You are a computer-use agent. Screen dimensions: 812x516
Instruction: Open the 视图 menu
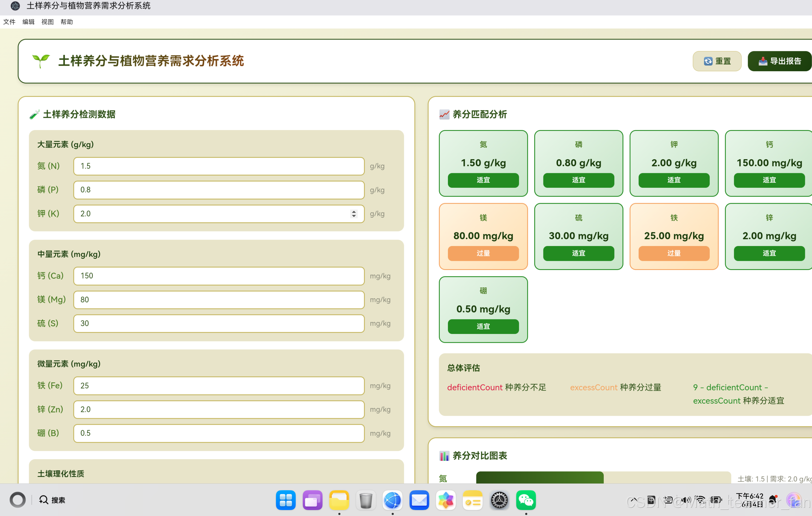pyautogui.click(x=48, y=22)
